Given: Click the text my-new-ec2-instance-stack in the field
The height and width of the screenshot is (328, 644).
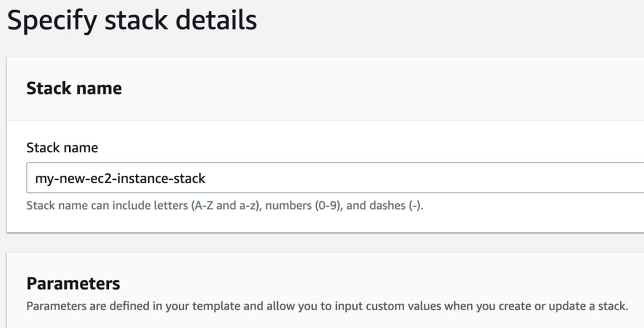Looking at the screenshot, I should (x=120, y=178).
